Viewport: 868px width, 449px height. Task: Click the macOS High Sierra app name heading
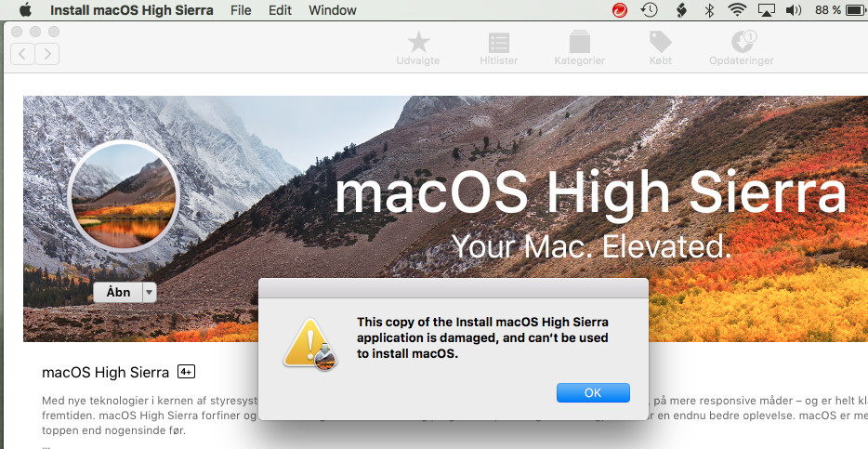coord(105,373)
